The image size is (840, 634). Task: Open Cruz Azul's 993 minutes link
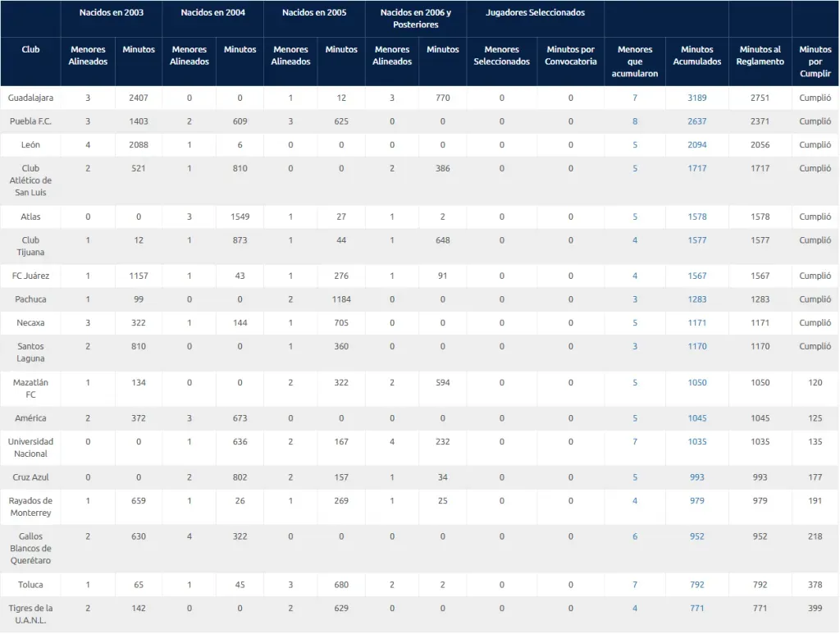(696, 477)
